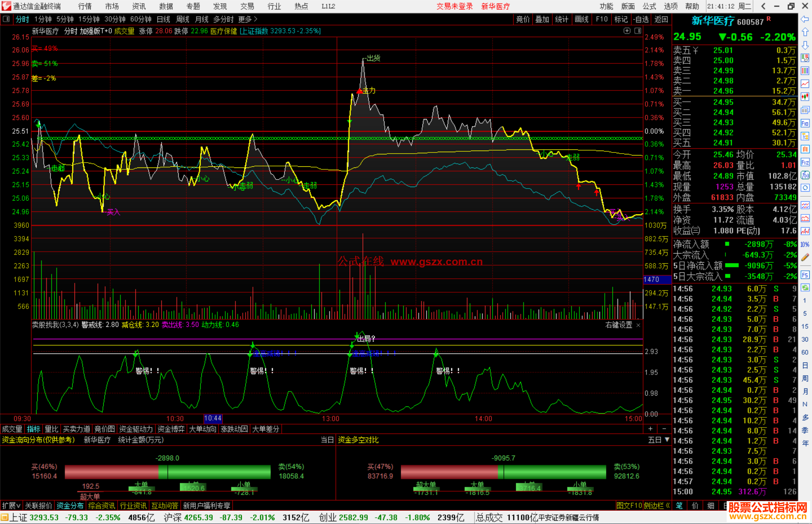Click the area chart overlay icon
This screenshot has width=812, height=524.
(805, 218)
